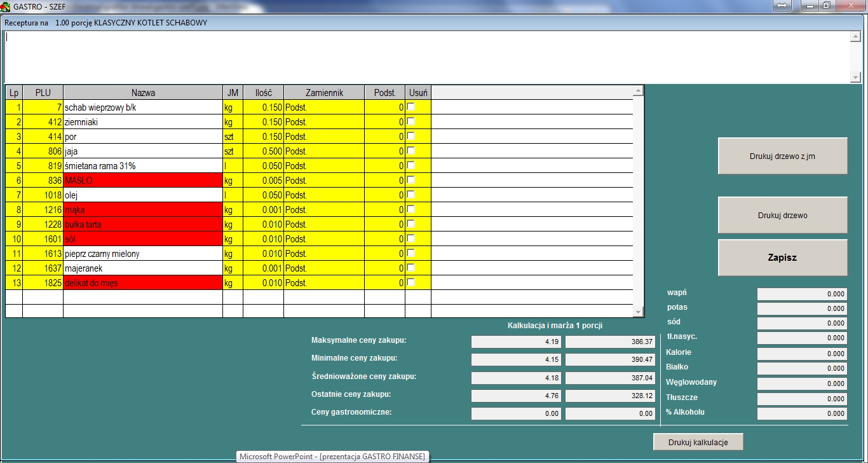The height and width of the screenshot is (463, 868).
Task: Click the GASTRO app icon in title bar
Action: pos(7,5)
